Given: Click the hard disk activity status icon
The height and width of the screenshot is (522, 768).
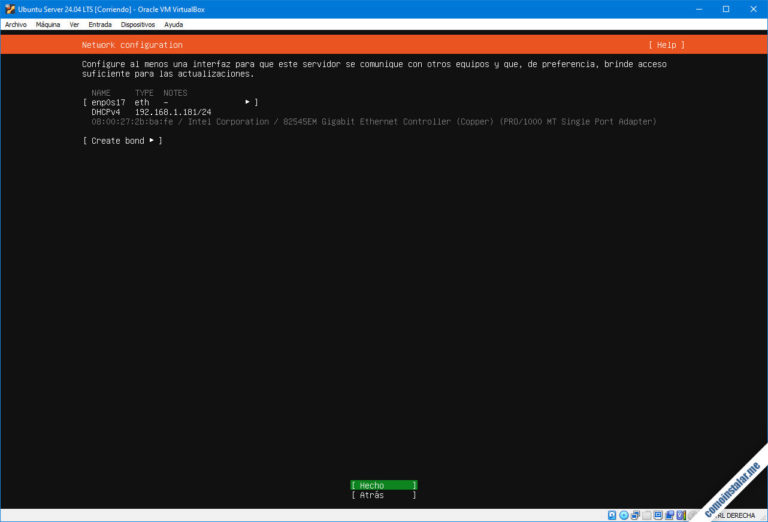Looking at the screenshot, I should pyautogui.click(x=612, y=515).
